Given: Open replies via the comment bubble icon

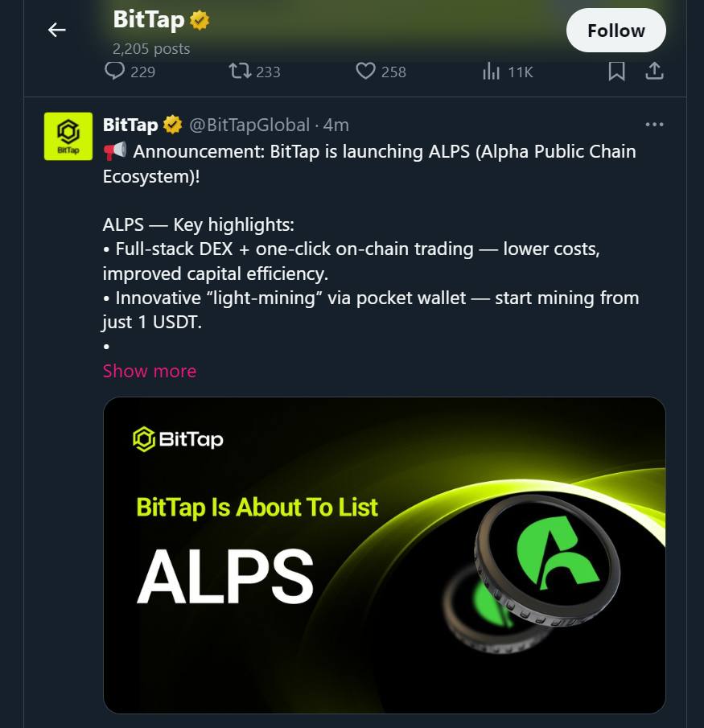Looking at the screenshot, I should point(115,72).
